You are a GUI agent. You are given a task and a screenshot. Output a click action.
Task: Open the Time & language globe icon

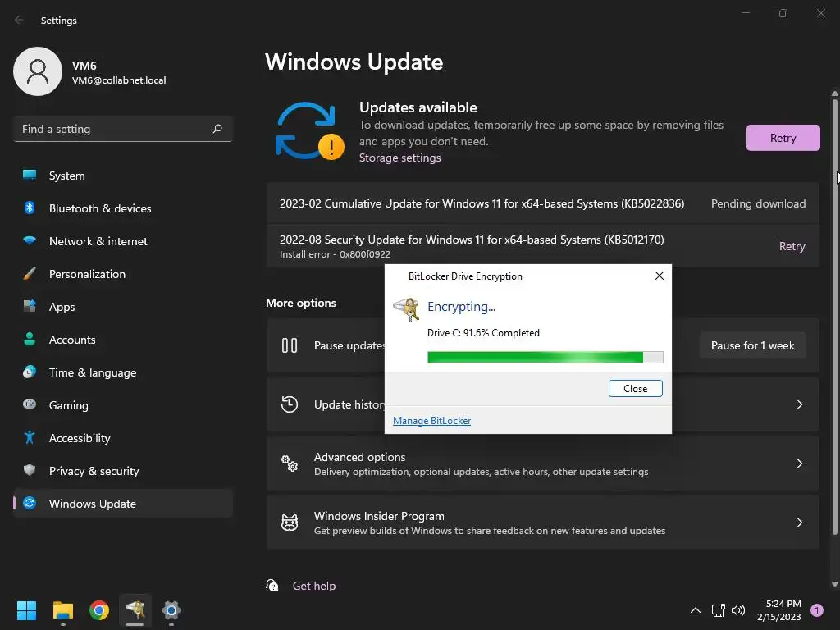pos(30,372)
